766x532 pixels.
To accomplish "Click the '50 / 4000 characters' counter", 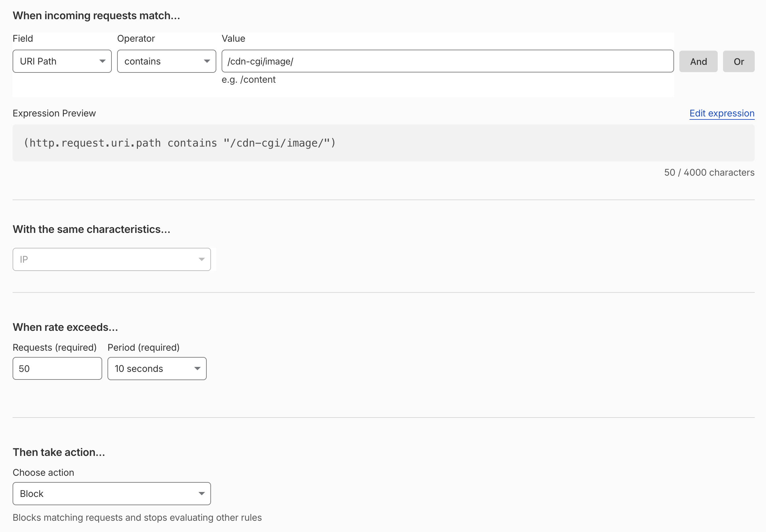I will click(x=709, y=172).
